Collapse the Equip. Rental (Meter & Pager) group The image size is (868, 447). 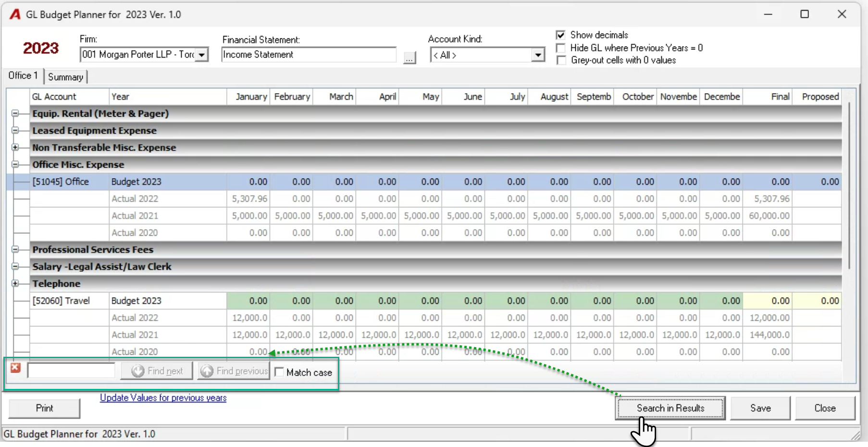15,114
